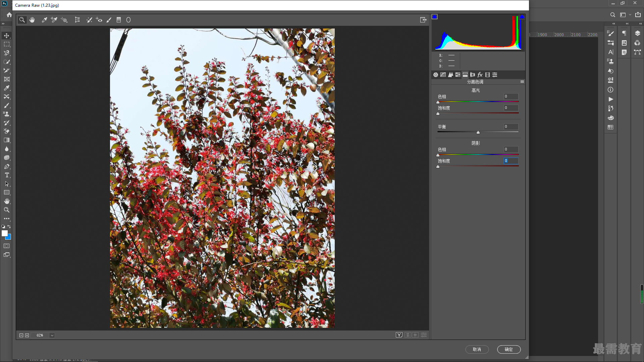644x362 pixels.
Task: Open the Basic panel tab
Action: point(436,75)
